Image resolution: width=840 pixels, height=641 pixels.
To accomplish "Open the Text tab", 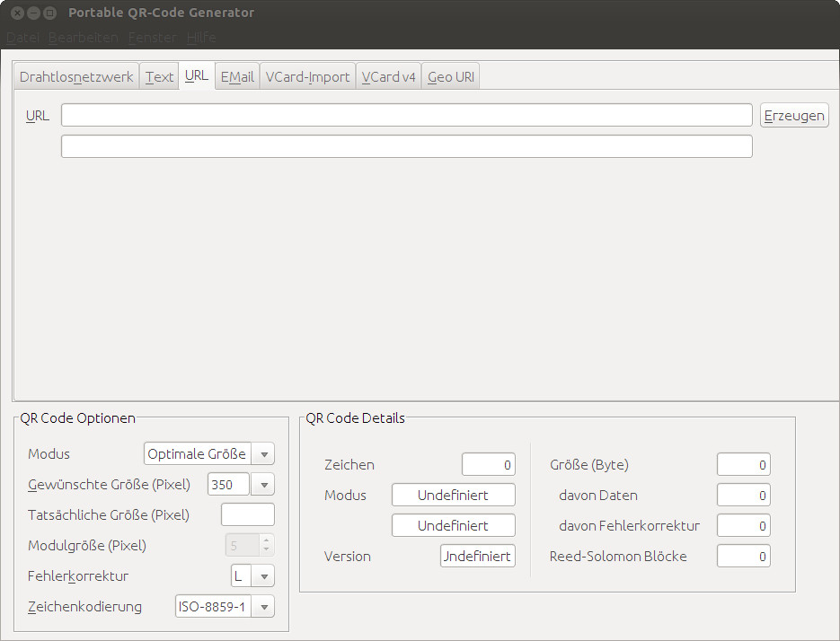I will [x=159, y=77].
